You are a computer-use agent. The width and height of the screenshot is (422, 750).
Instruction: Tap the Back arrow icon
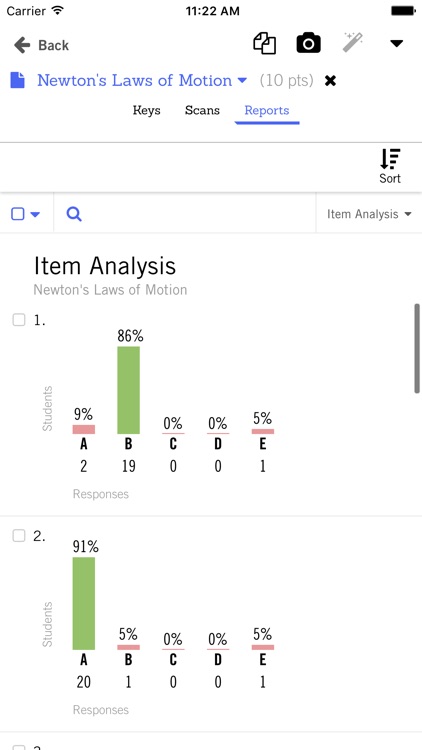[x=22, y=45]
